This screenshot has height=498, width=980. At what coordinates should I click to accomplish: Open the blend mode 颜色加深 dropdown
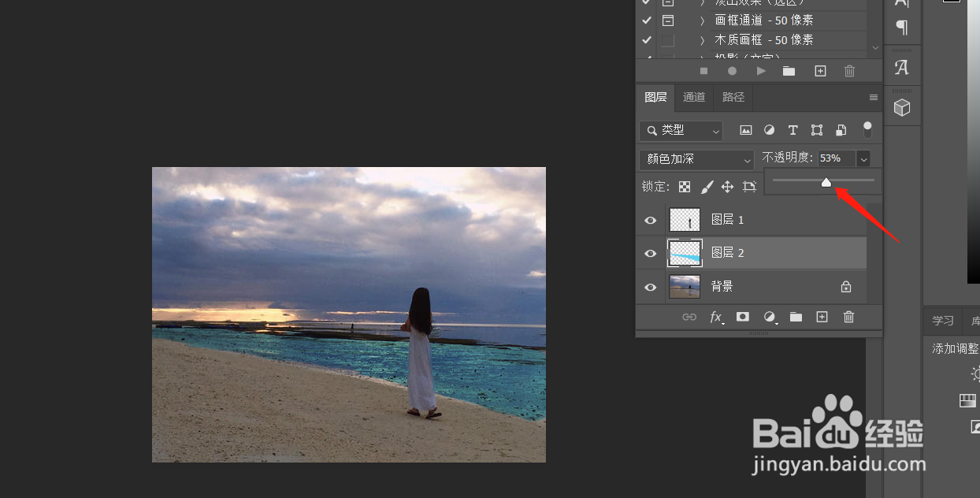pos(697,159)
